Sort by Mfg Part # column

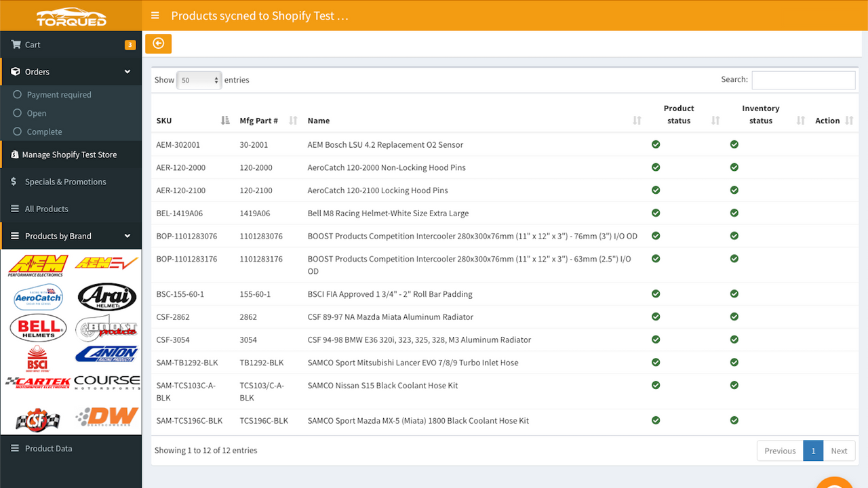coord(269,121)
